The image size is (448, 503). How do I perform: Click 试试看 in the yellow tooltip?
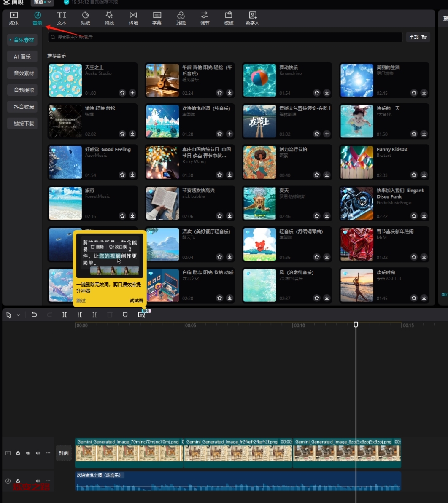[136, 301]
